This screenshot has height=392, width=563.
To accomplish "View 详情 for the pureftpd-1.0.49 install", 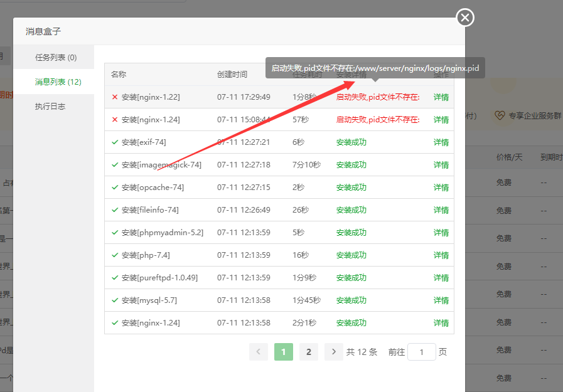I will pos(441,278).
